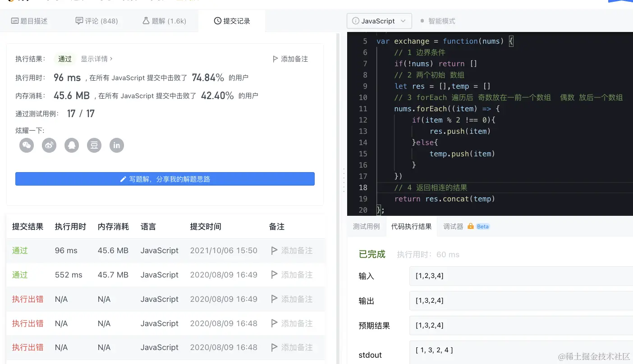Go to the 题解 (1.6k) tab
The height and width of the screenshot is (364, 633).
[x=164, y=21]
